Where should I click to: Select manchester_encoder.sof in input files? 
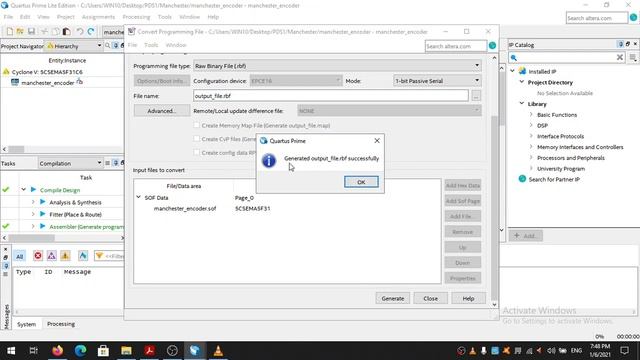(x=185, y=208)
